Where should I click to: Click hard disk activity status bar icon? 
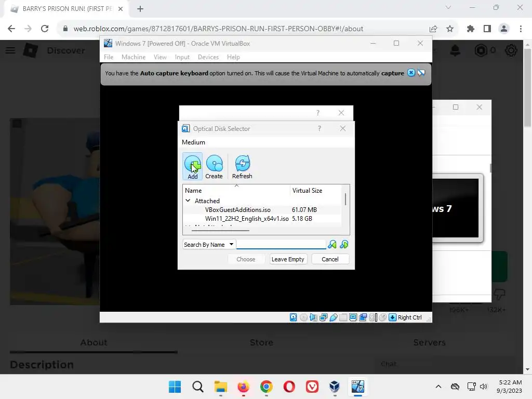pos(294,317)
